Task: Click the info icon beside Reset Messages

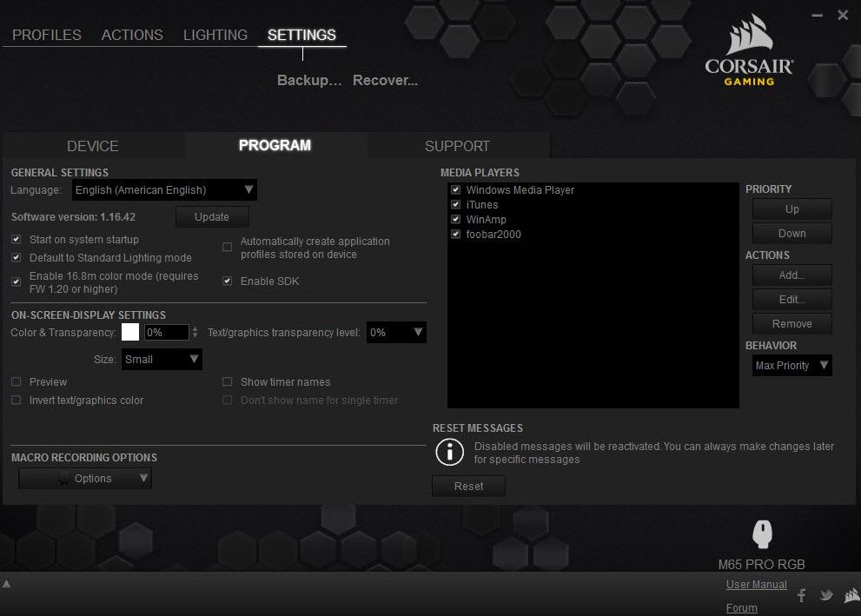Action: (x=449, y=452)
